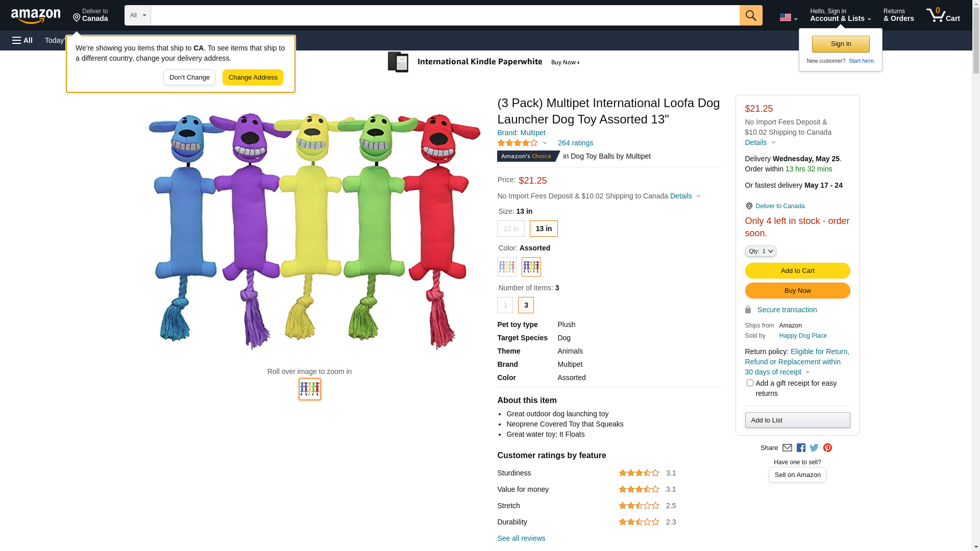Viewport: 980px width, 551px height.
Task: Expand the country flag language selector
Action: tap(788, 18)
